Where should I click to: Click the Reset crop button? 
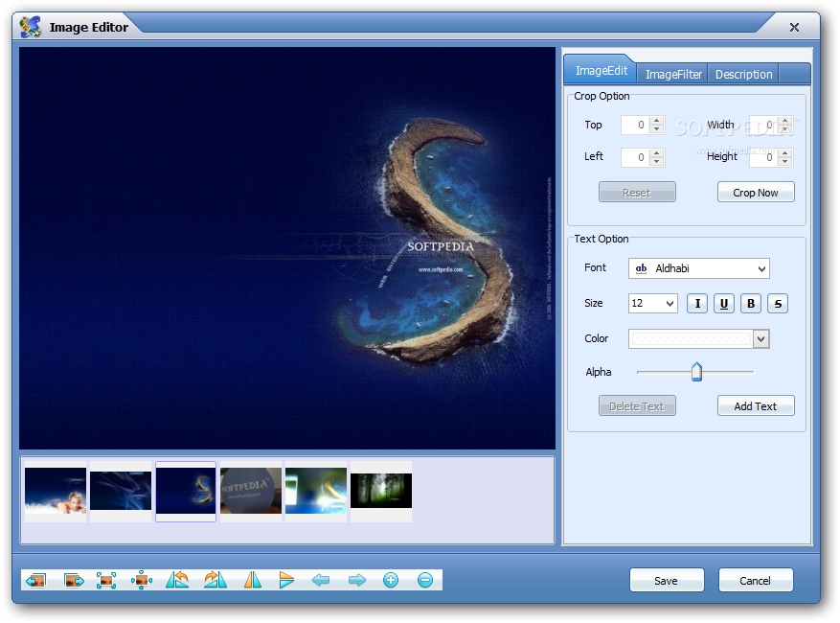637,193
